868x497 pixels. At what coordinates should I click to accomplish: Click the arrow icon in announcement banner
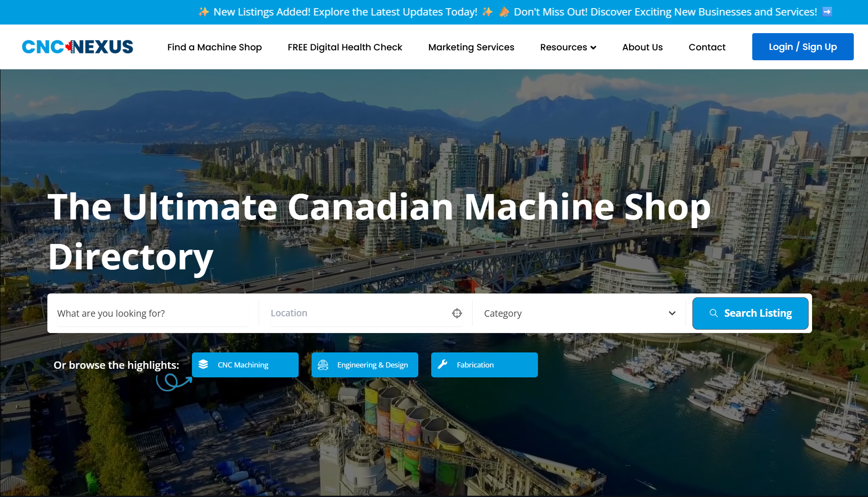[827, 12]
